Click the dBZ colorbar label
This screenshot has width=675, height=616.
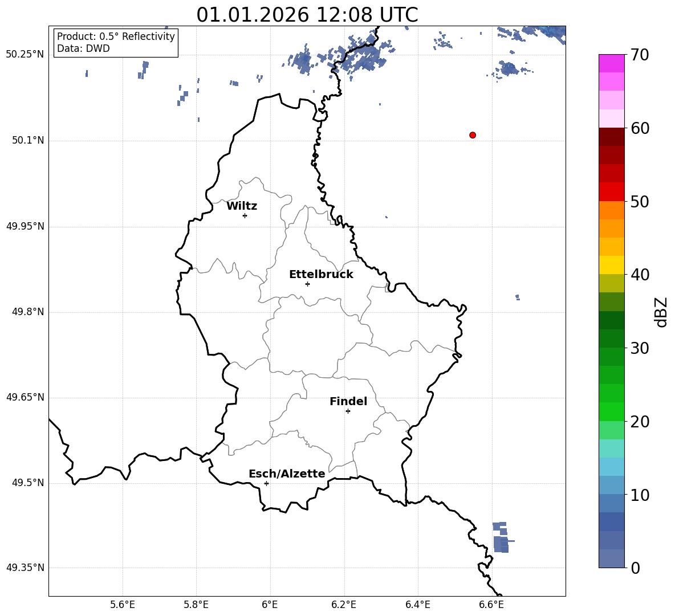(661, 312)
